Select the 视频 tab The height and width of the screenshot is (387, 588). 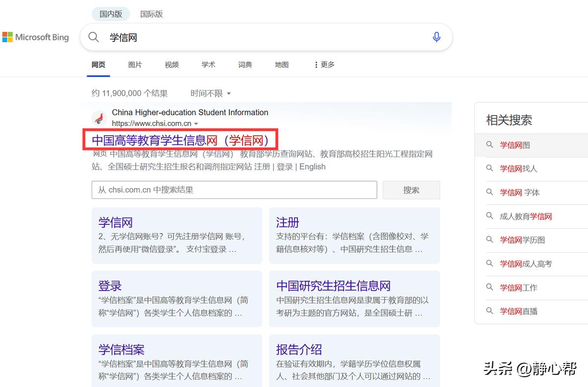(171, 65)
